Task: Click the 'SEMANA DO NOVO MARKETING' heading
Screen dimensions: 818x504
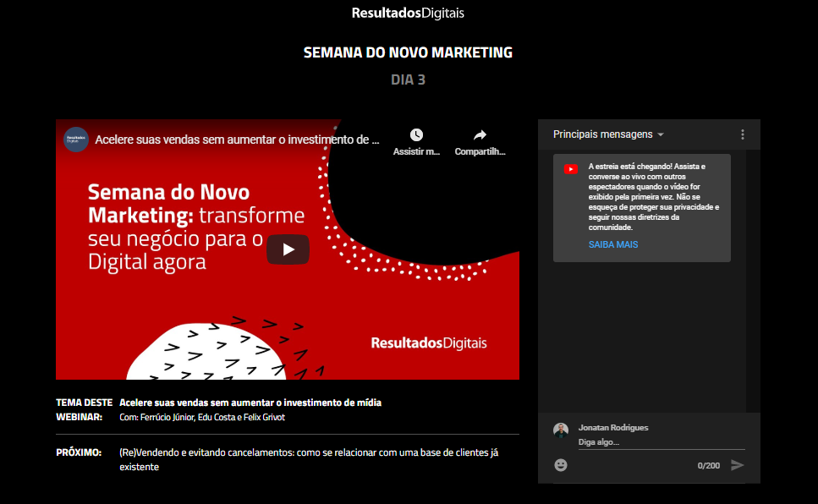Action: 408,52
